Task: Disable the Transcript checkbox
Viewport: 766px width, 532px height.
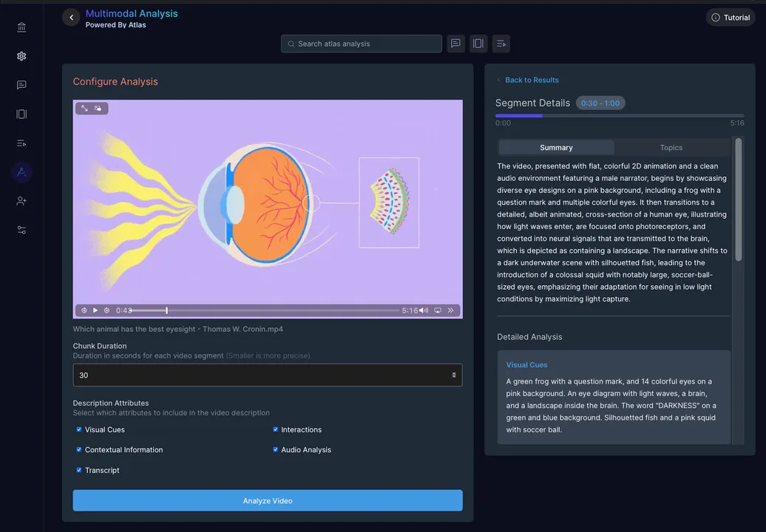Action: click(79, 470)
